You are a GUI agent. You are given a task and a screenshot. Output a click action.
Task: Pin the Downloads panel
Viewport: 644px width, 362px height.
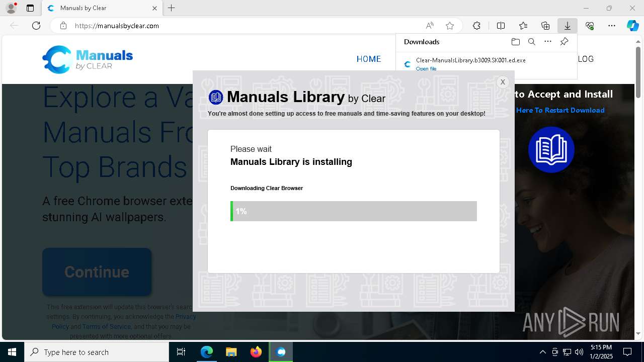[x=564, y=42]
